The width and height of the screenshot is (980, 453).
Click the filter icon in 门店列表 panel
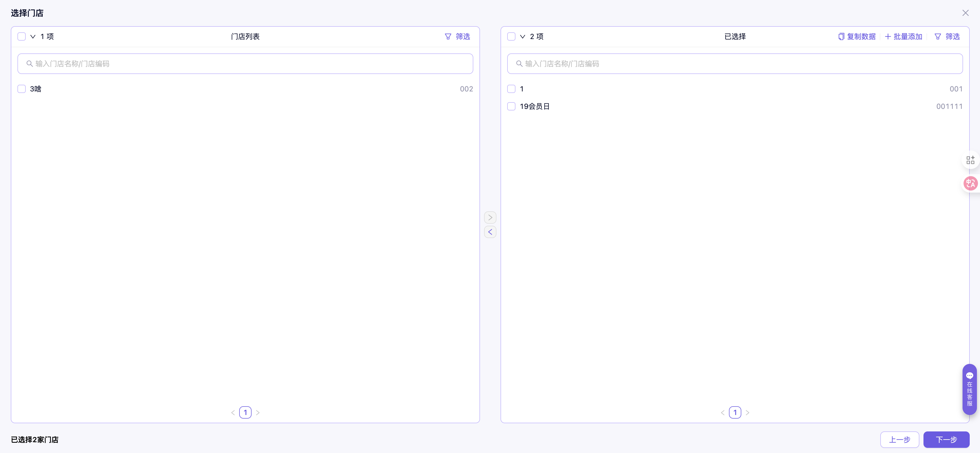(448, 36)
